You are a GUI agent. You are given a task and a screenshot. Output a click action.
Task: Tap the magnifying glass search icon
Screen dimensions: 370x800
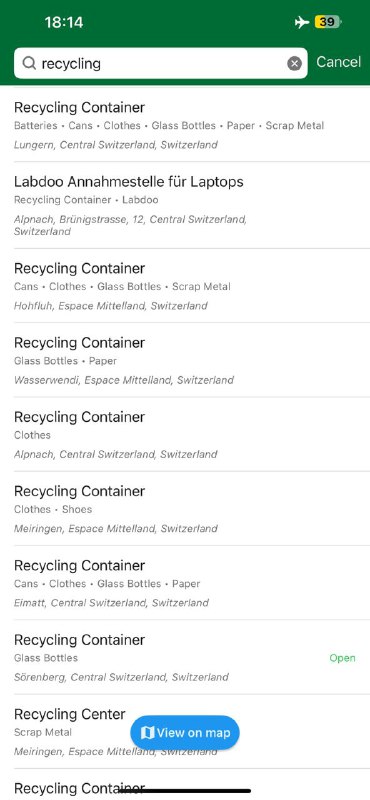tap(30, 63)
